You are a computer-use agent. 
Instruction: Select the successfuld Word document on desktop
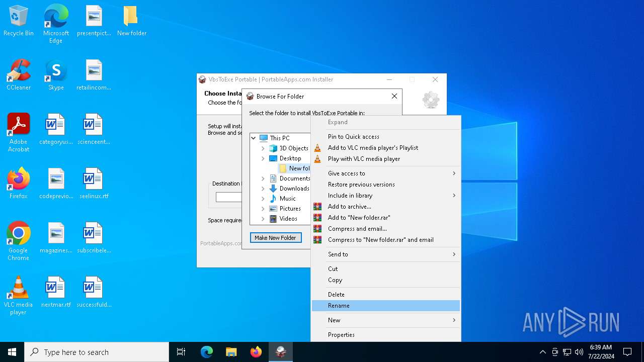pyautogui.click(x=94, y=293)
